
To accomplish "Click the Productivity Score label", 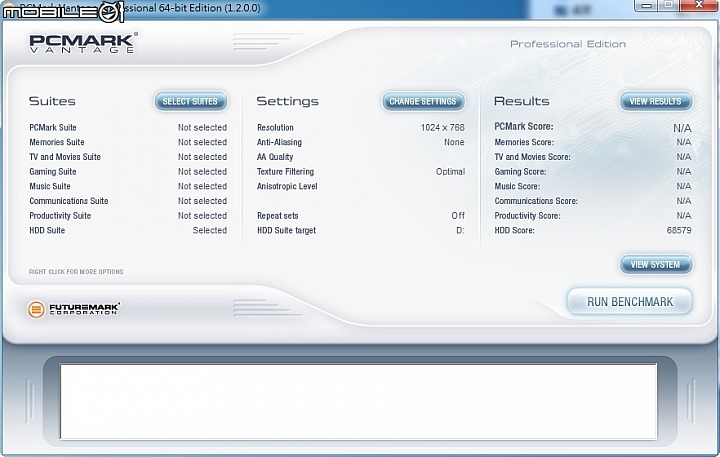I will (x=527, y=216).
